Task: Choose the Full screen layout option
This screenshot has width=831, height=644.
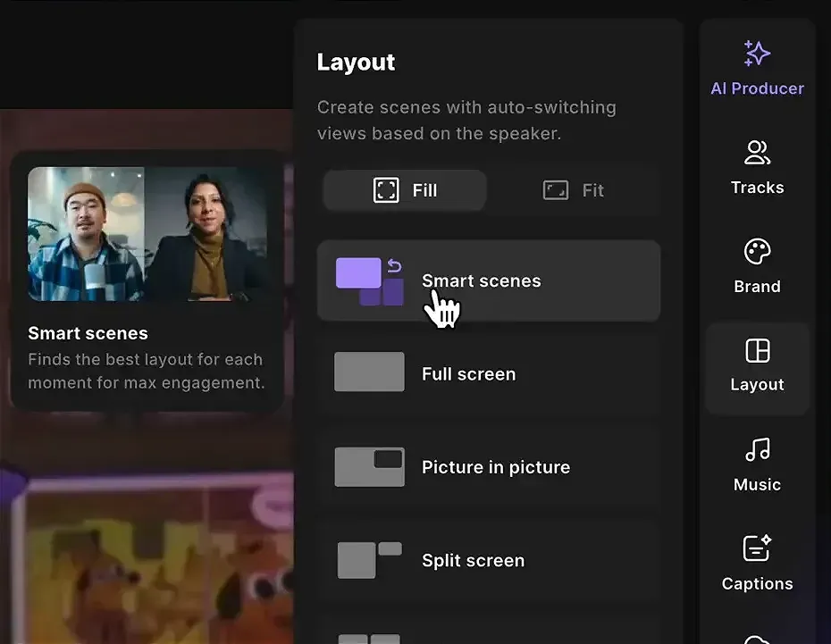Action: coord(488,374)
